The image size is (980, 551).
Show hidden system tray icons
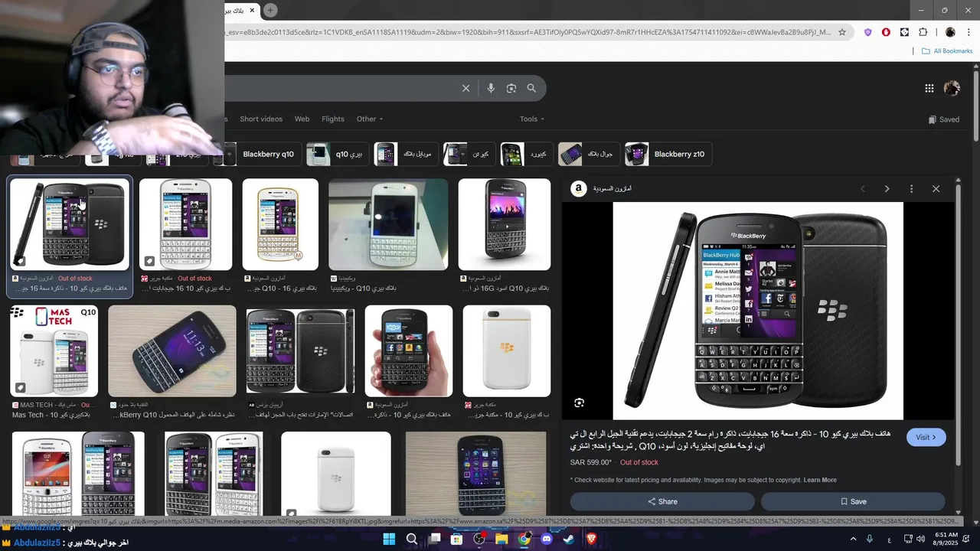point(853,539)
